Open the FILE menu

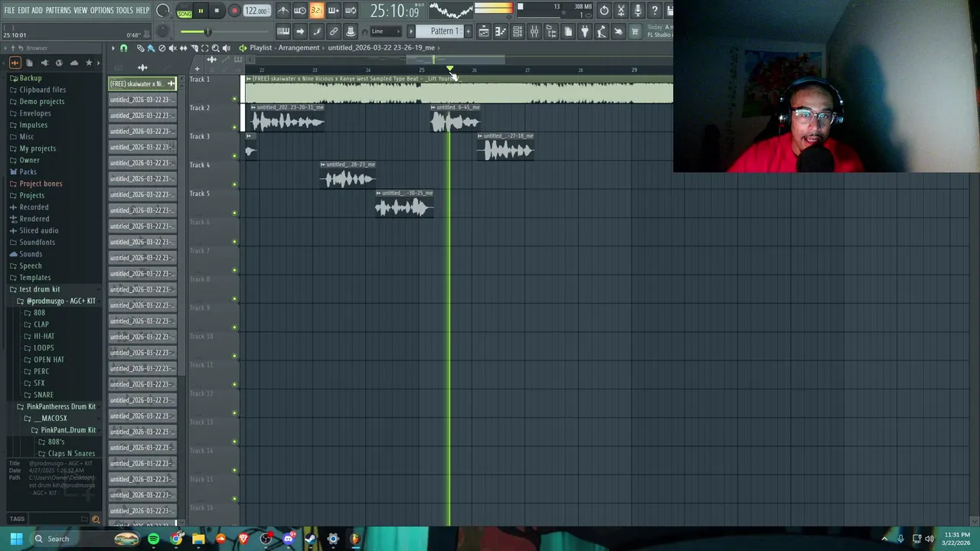tap(9, 11)
